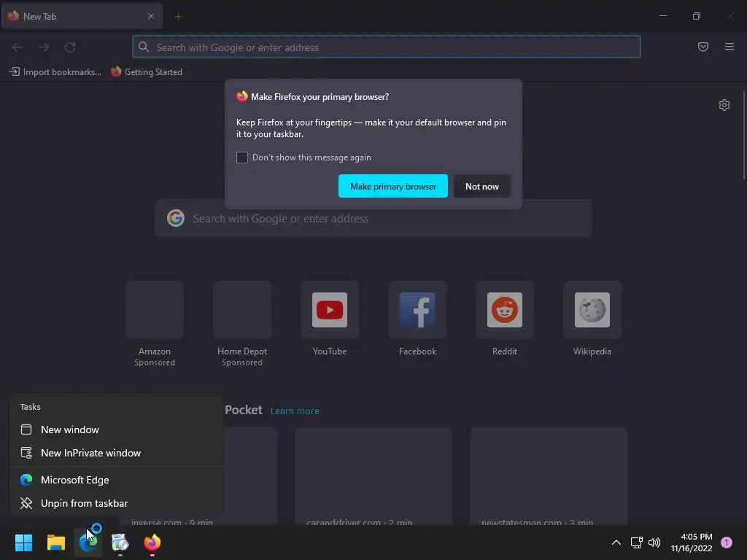Open the Windows Start button
The width and height of the screenshot is (747, 560).
pos(23,542)
